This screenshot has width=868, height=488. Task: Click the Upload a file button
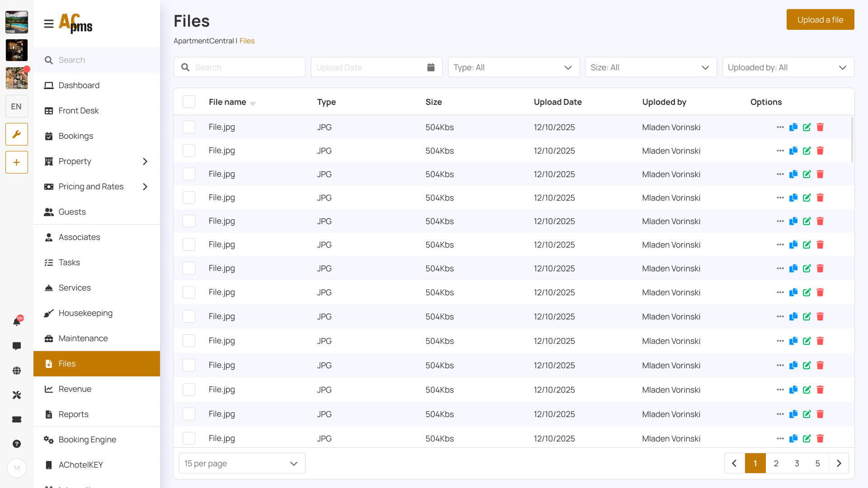tap(820, 20)
